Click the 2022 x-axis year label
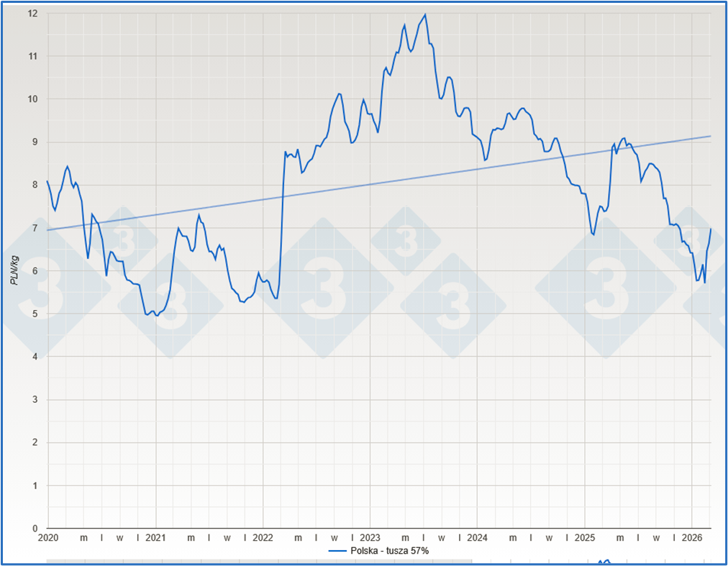Image resolution: width=728 pixels, height=566 pixels. [x=263, y=537]
